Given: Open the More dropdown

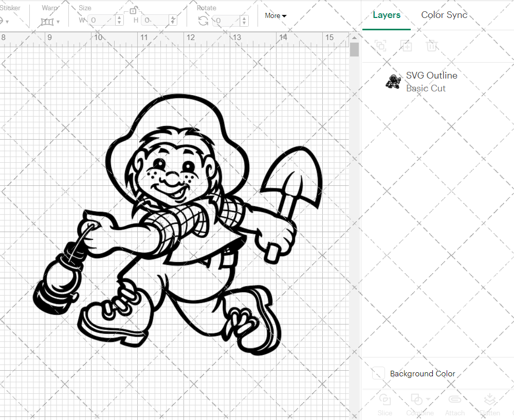Looking at the screenshot, I should pos(276,15).
